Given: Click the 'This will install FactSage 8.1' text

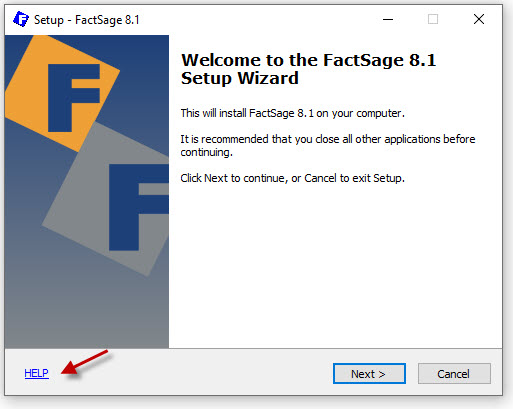Looking at the screenshot, I should coord(292,113).
